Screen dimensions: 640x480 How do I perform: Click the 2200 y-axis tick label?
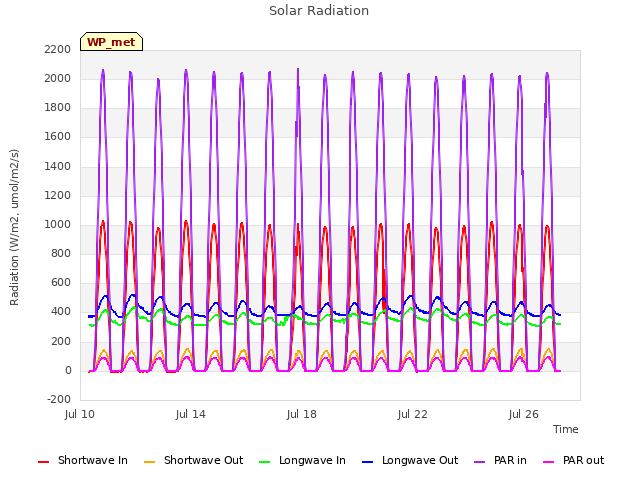tap(58, 49)
